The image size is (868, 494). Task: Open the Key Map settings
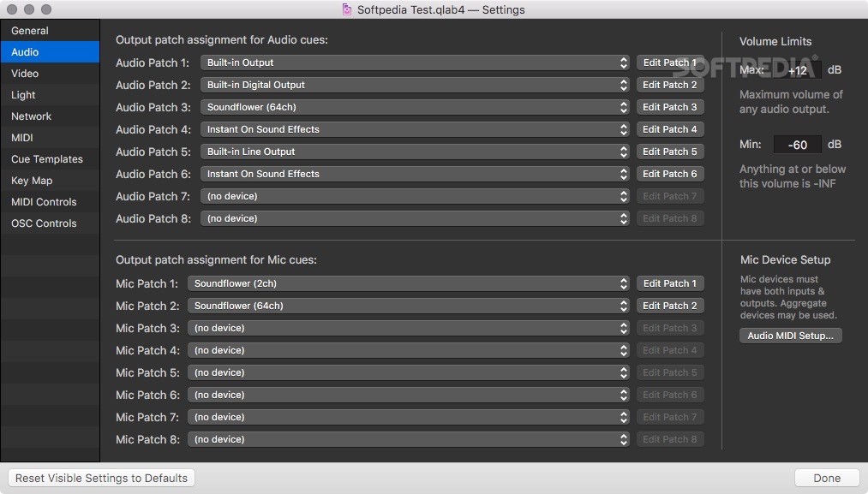(50, 181)
